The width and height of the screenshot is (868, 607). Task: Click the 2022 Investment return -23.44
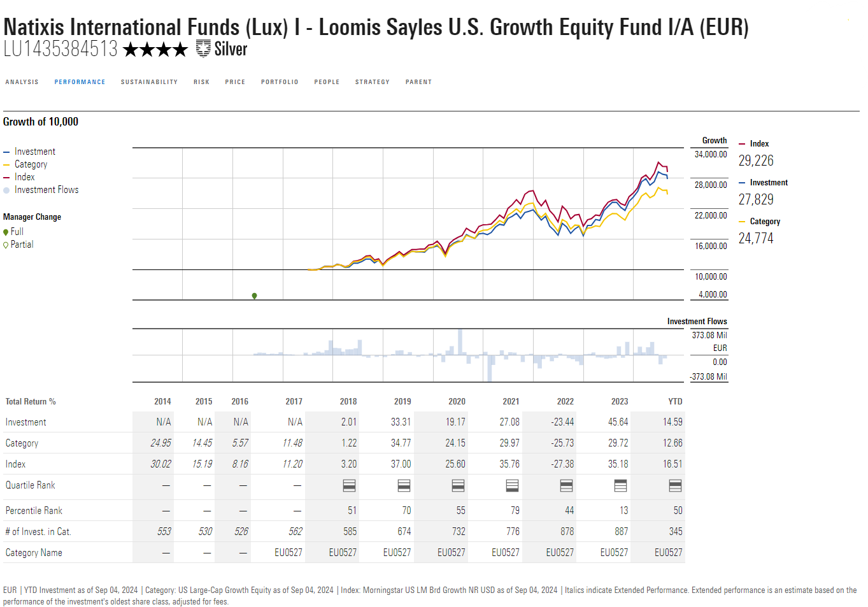tap(562, 422)
